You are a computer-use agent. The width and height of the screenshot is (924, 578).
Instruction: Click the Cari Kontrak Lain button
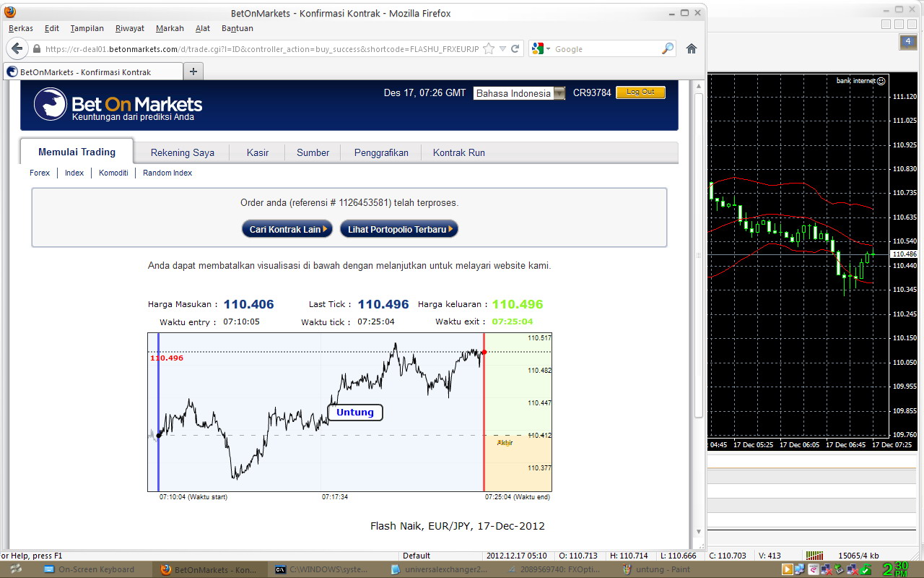click(287, 229)
